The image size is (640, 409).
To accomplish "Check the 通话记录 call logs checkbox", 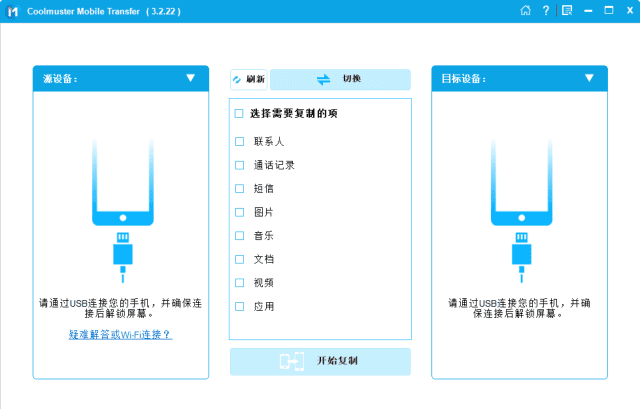I will pyautogui.click(x=240, y=165).
